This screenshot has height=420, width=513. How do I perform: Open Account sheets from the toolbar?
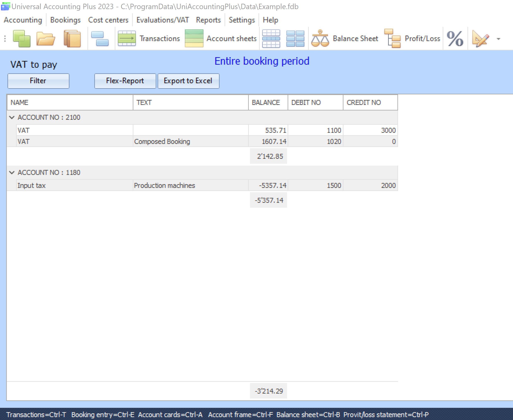click(220, 38)
